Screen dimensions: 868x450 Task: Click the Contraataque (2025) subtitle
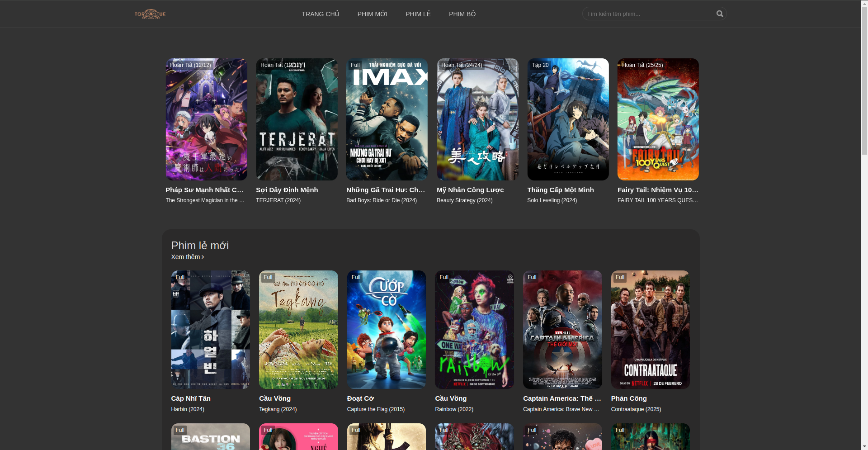636,409
